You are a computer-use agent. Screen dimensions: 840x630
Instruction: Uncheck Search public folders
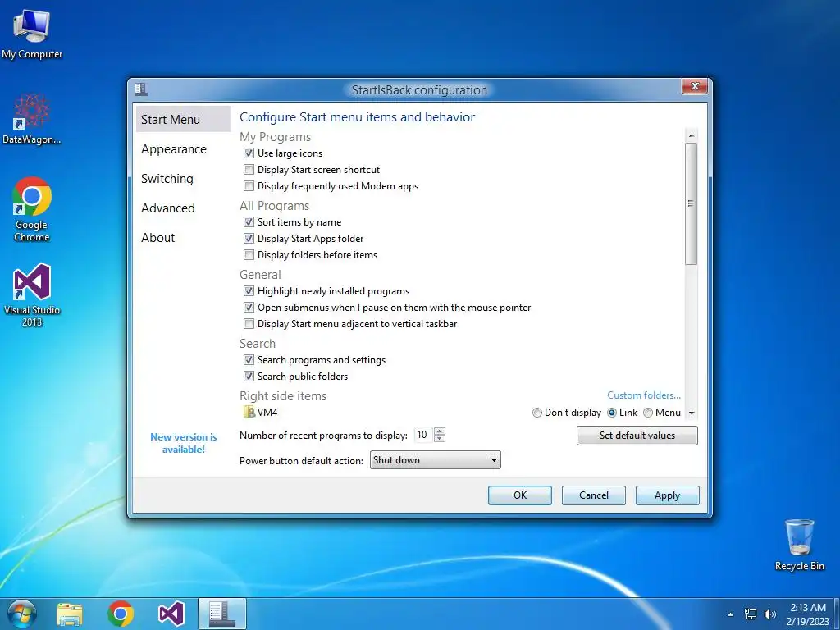(249, 376)
